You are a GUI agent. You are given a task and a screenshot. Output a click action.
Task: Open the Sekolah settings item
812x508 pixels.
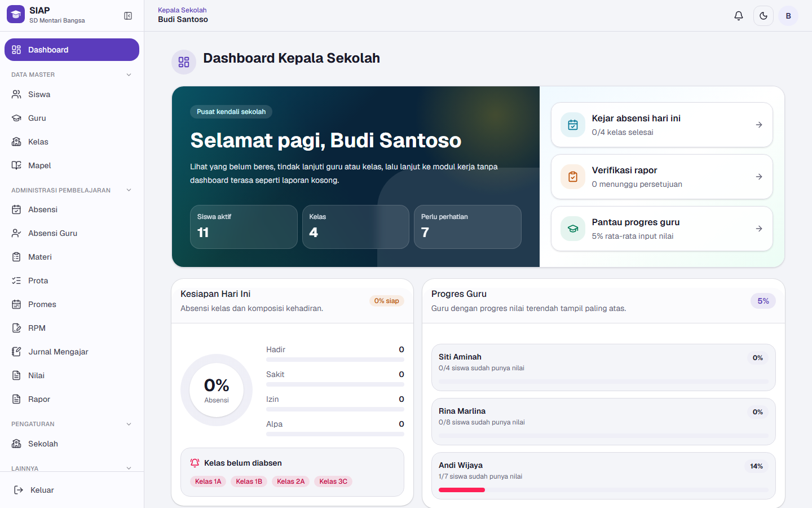[72, 444]
